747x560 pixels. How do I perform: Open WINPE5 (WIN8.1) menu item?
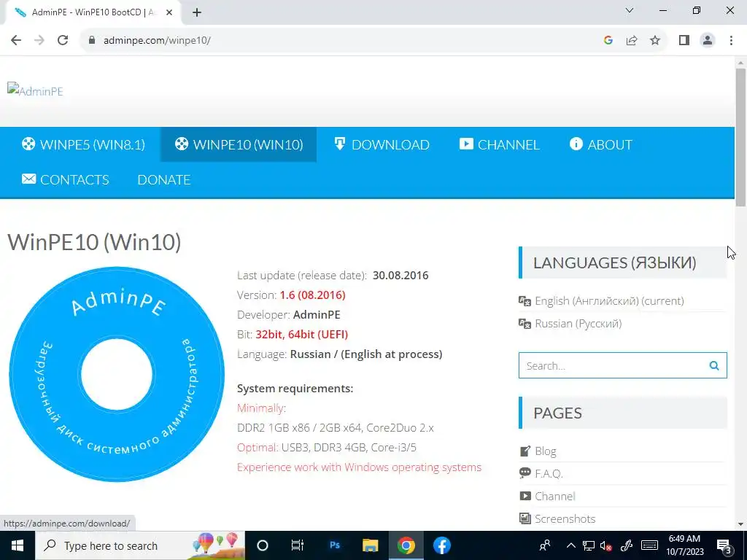83,144
